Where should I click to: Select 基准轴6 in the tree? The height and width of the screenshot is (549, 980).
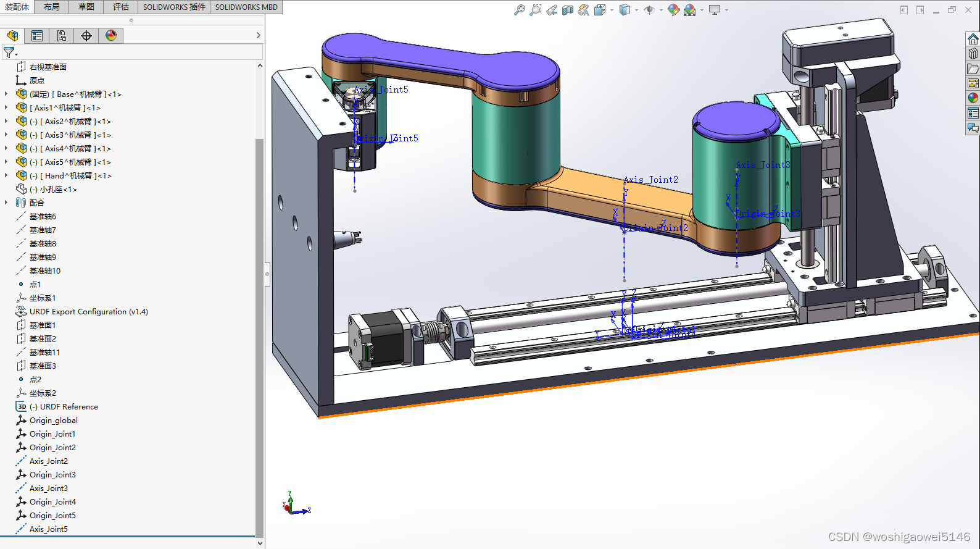pos(43,216)
